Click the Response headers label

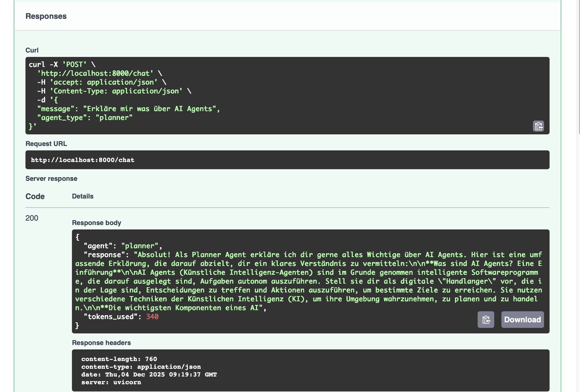pos(101,343)
